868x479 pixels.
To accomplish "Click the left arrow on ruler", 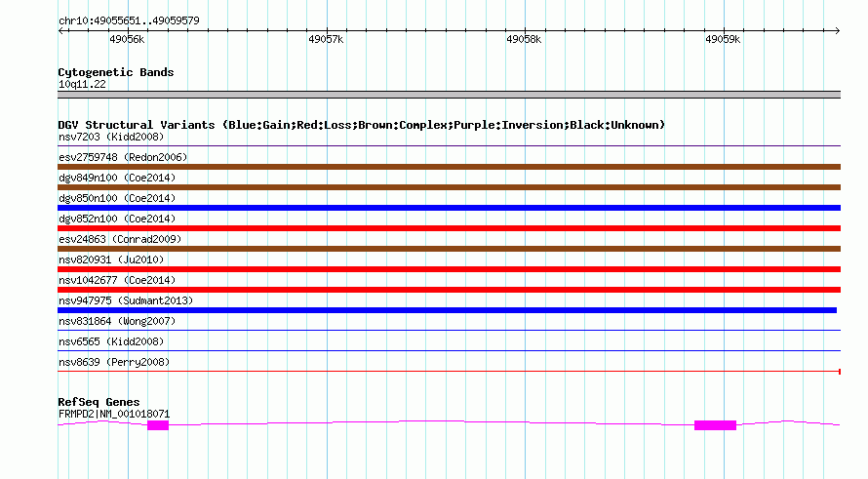I will point(61,31).
